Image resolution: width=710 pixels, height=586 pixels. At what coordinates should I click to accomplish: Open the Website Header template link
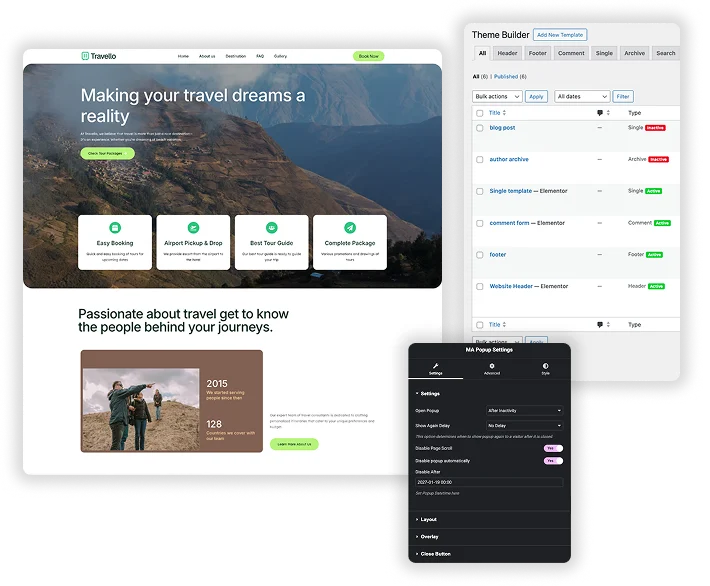(511, 286)
